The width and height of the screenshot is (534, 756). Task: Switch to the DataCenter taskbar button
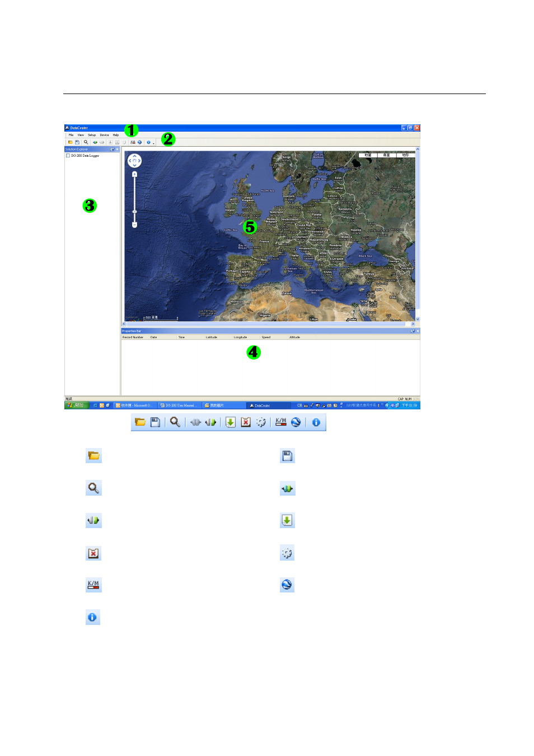tap(268, 405)
